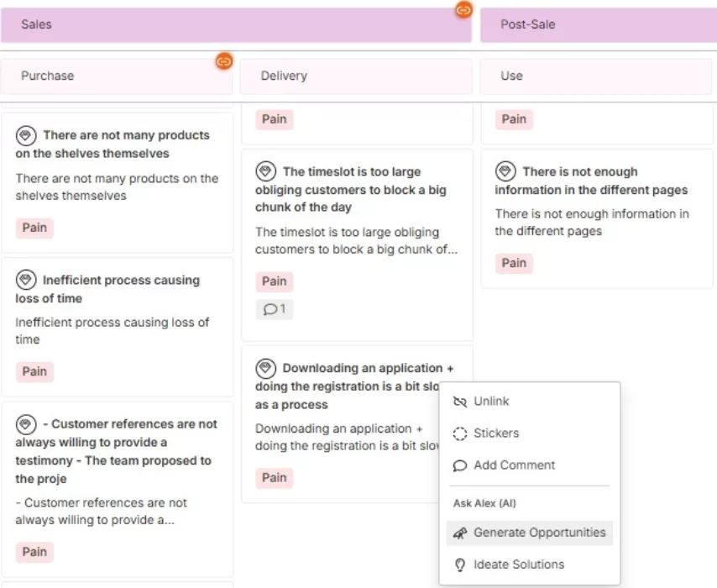The height and width of the screenshot is (588, 717).
Task: Click the diamond icon on 'Downloading an application' card
Action: tap(266, 368)
